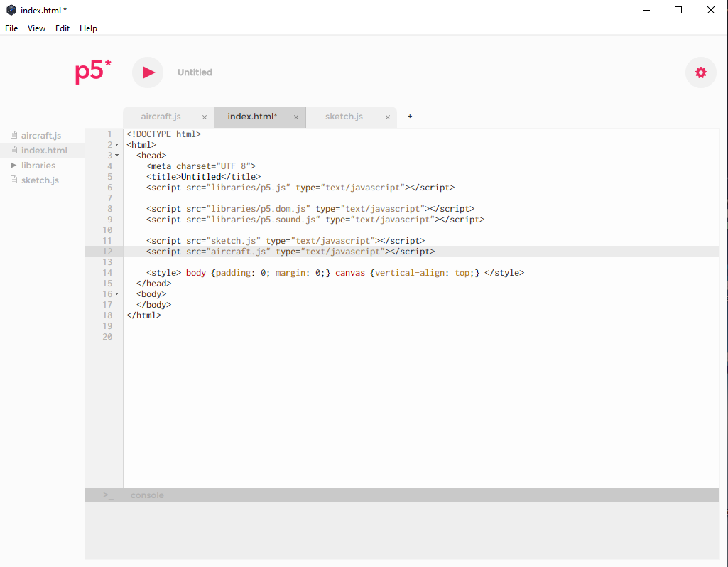The height and width of the screenshot is (567, 728).
Task: Open the View menu
Action: pos(36,28)
